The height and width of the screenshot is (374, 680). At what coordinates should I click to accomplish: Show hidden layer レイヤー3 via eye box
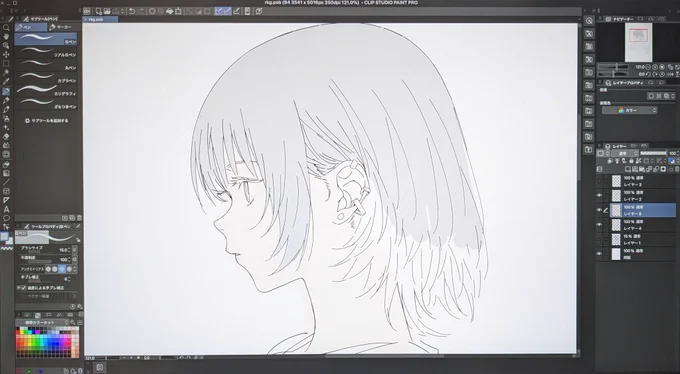click(x=599, y=181)
